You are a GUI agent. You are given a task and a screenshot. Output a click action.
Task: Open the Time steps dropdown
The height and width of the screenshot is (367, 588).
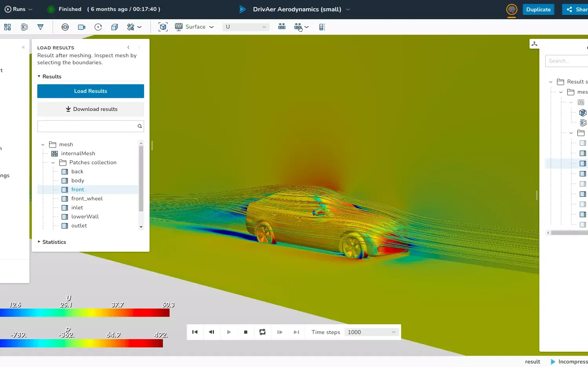(371, 332)
